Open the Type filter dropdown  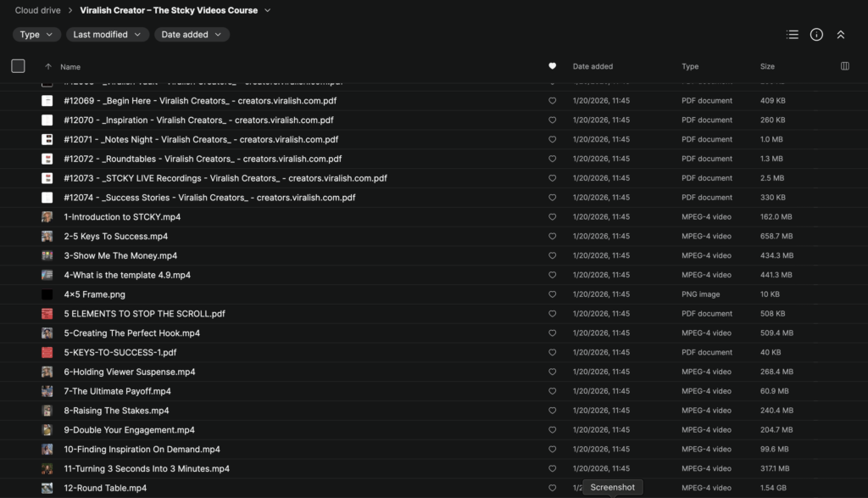pos(36,34)
